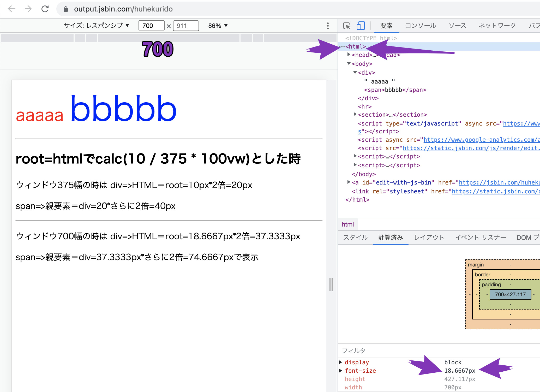Expand the first collapsed script node
Image resolution: width=540 pixels, height=392 pixels.
click(355, 156)
